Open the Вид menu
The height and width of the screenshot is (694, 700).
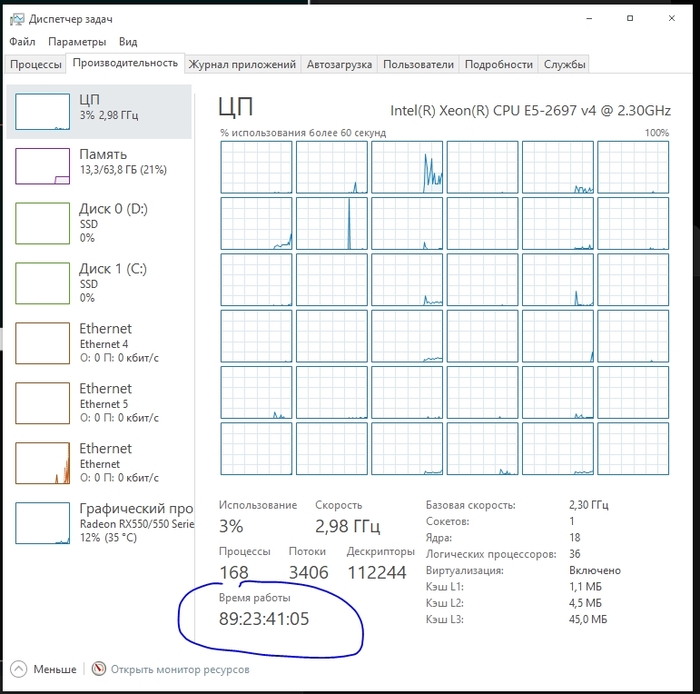(x=128, y=42)
